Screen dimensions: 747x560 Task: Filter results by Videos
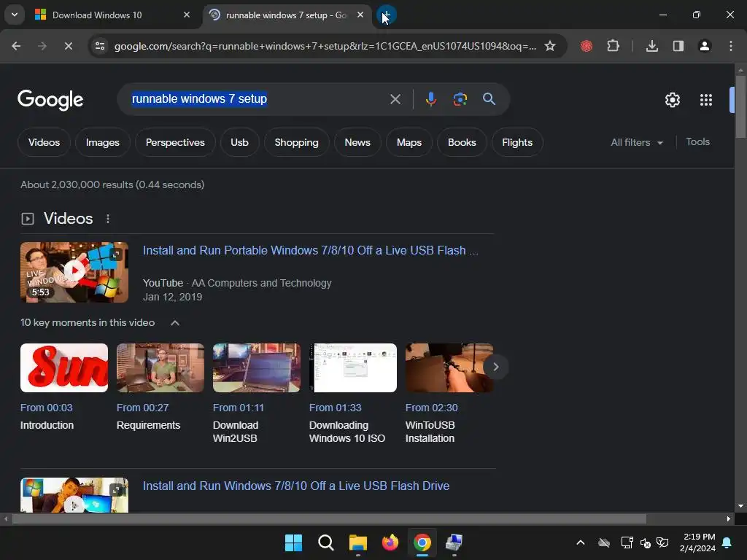(x=44, y=142)
